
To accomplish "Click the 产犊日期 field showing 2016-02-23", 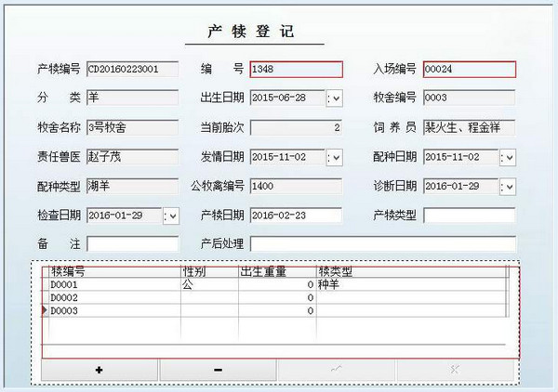I will click(296, 216).
